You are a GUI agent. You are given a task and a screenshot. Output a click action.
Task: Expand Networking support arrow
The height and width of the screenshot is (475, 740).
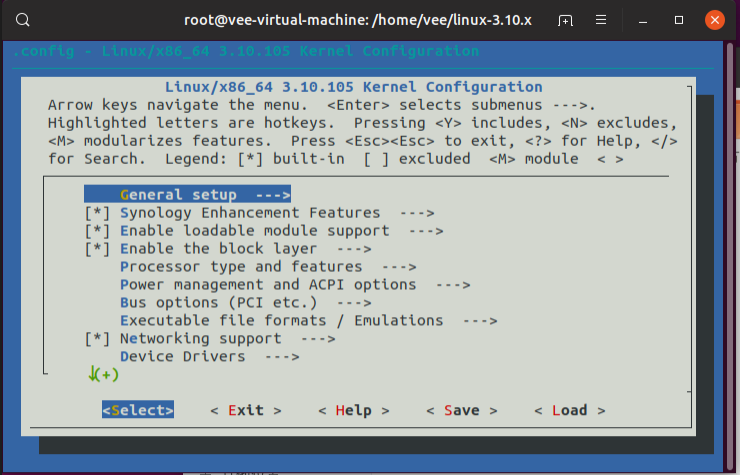coord(318,339)
